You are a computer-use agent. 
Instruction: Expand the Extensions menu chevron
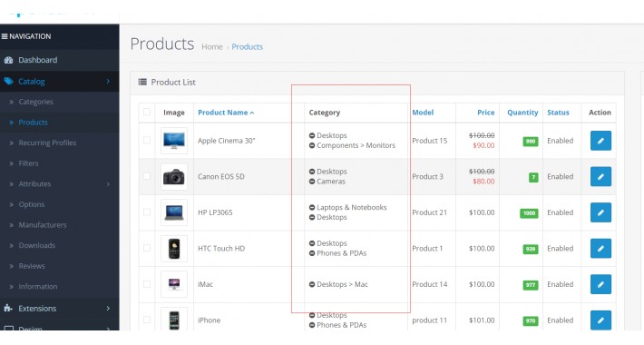108,308
